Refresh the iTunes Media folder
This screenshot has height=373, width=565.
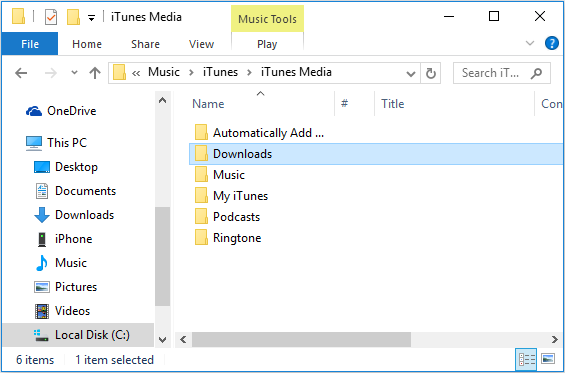(431, 74)
